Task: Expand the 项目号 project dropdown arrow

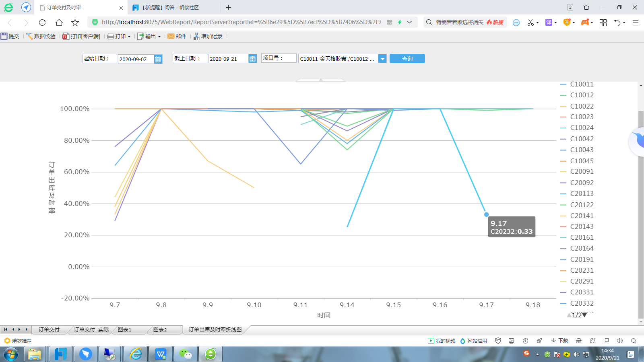Action: tap(382, 59)
